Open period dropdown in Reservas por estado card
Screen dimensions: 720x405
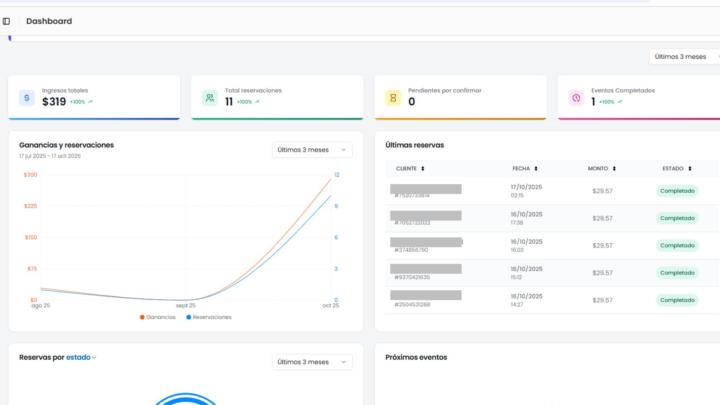point(312,362)
